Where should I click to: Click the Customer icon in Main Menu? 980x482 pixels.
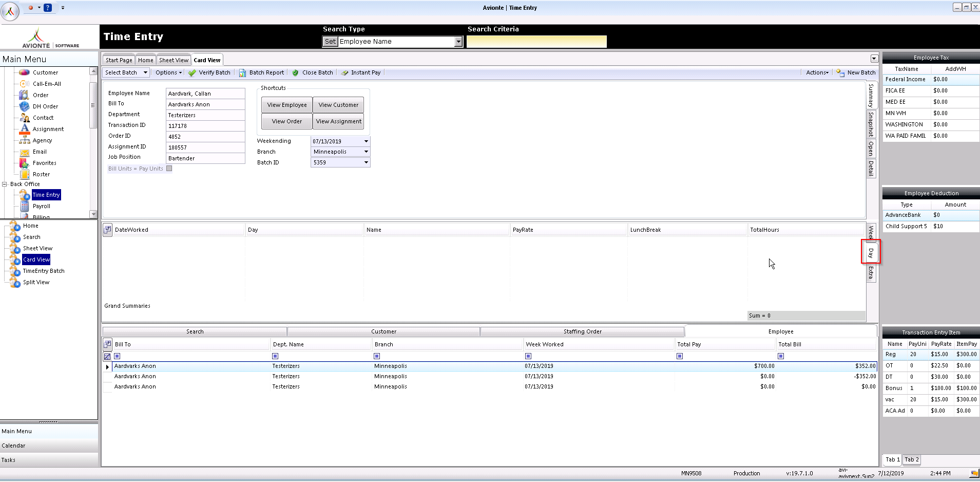tap(24, 72)
